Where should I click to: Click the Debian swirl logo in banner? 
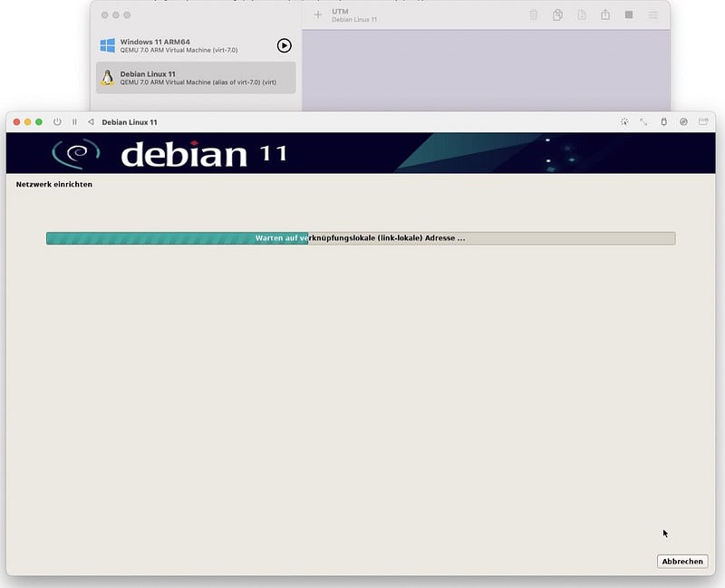pos(76,154)
